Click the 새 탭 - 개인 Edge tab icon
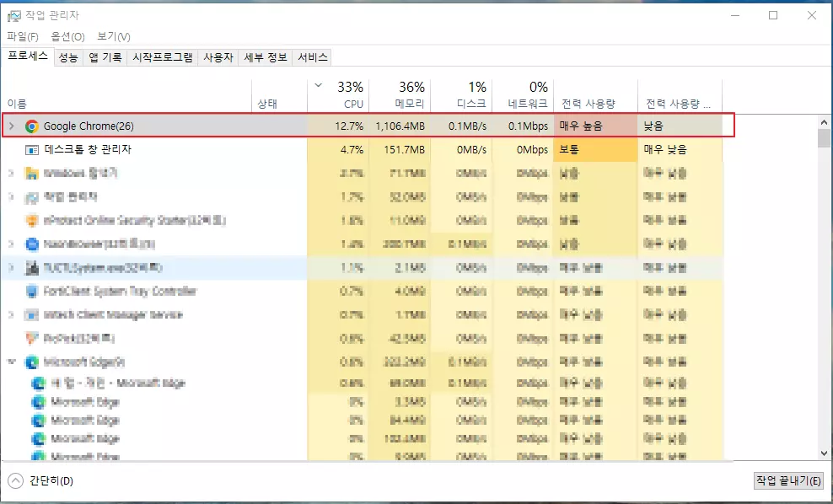 click(38, 383)
